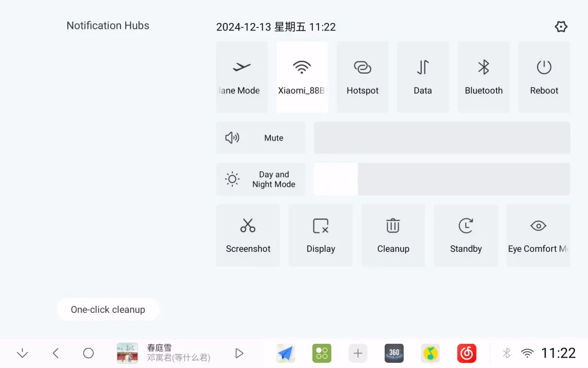Viewport: 588px width, 368px height.
Task: Enter Standby mode from quick panel
Action: (x=466, y=235)
